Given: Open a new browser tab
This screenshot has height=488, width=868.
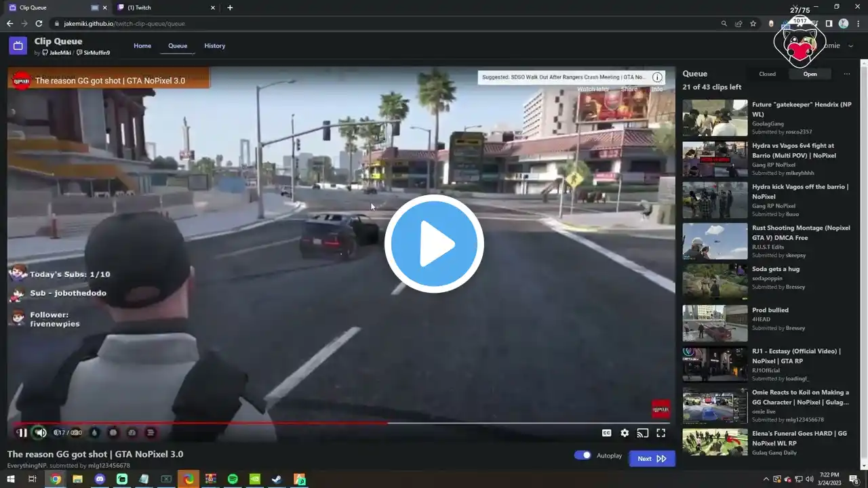Looking at the screenshot, I should coord(230,7).
